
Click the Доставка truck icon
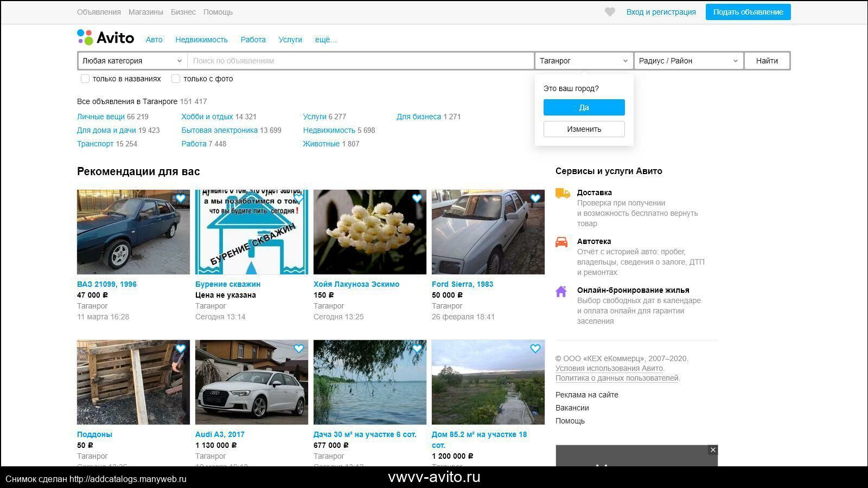(563, 193)
